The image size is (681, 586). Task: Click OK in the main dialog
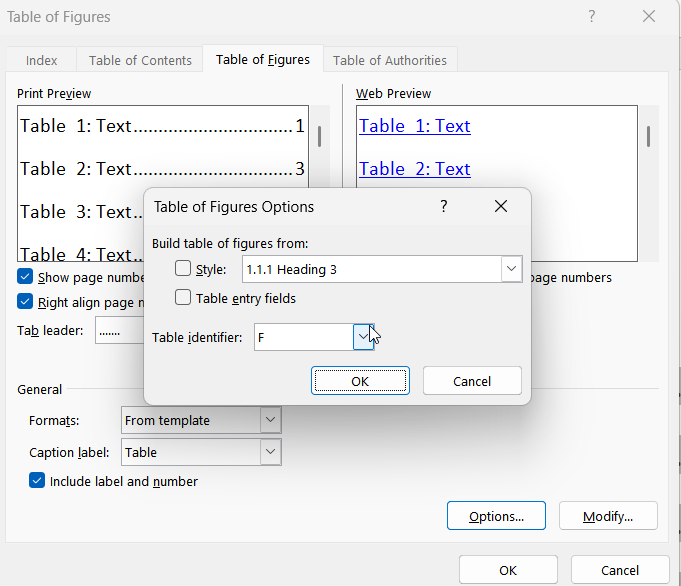508,570
